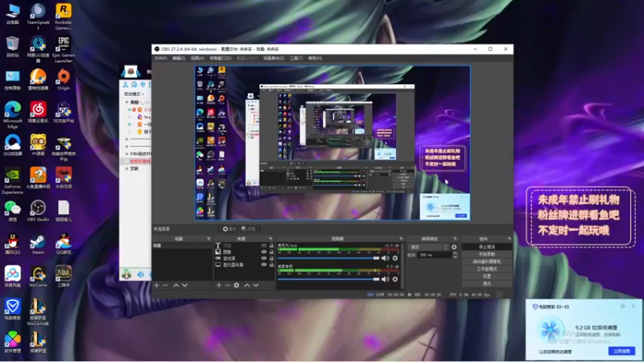Open 设置 in OBS controls
This screenshot has height=362, width=644.
tap(487, 276)
